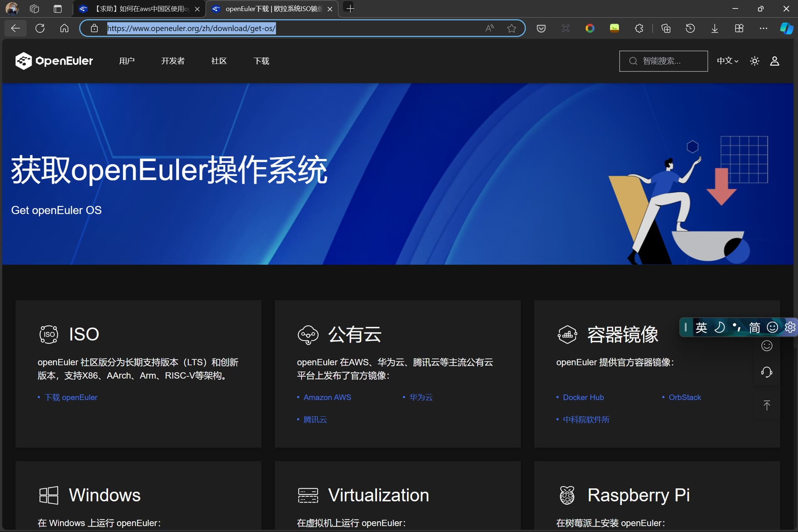This screenshot has width=798, height=532.
Task: Click the feedback smiley face icon
Action: [x=766, y=346]
